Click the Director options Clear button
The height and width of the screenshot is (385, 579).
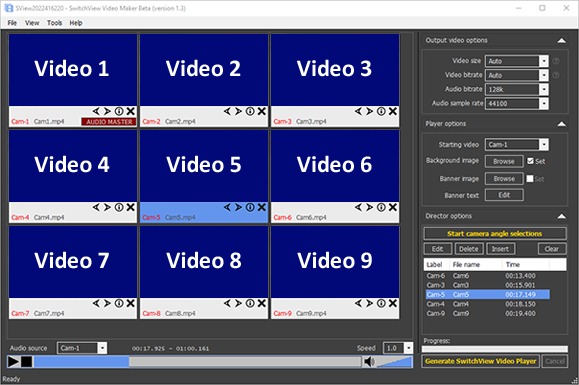[552, 249]
